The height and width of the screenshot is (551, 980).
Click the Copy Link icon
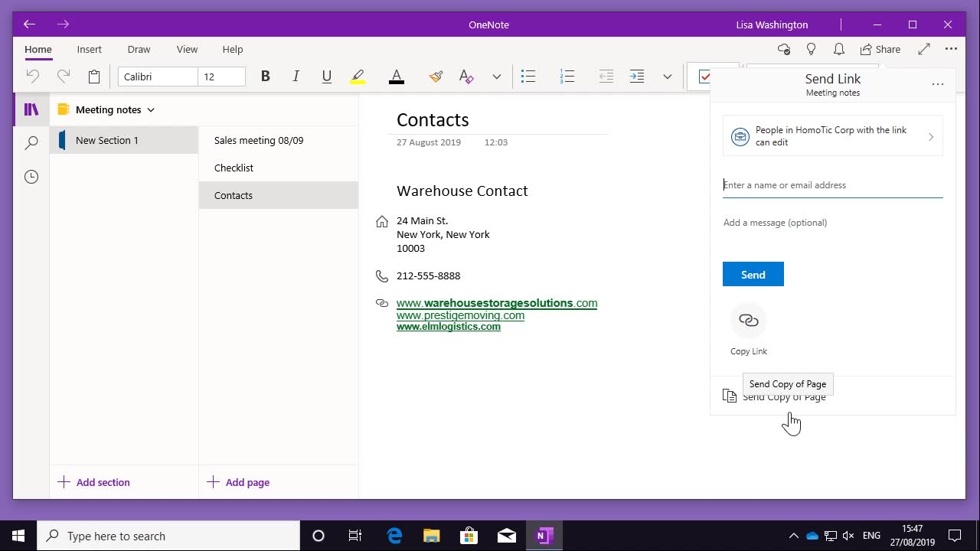(748, 321)
